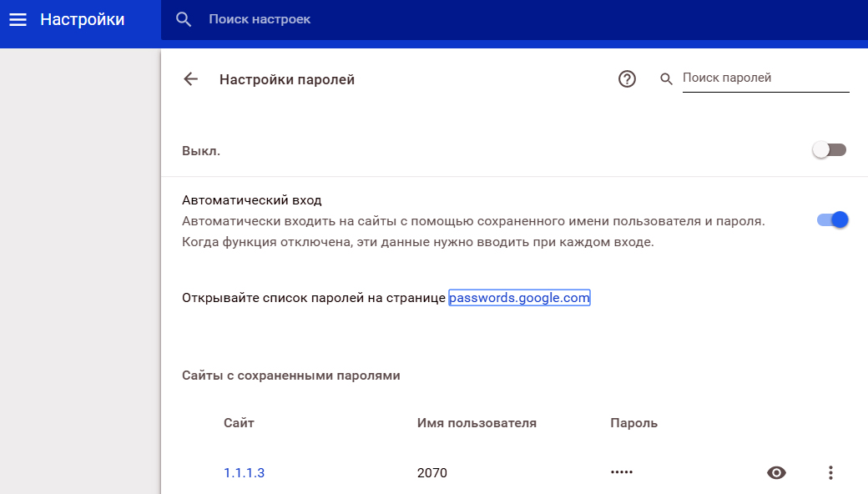Click the Имя пользователя column header
Viewport: 868px width, 494px height.
[x=477, y=423]
